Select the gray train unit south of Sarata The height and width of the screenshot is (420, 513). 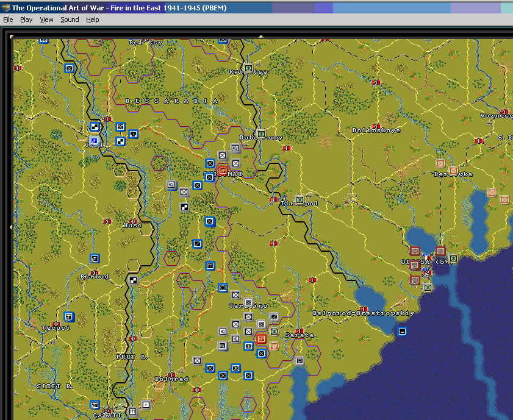tap(300, 361)
